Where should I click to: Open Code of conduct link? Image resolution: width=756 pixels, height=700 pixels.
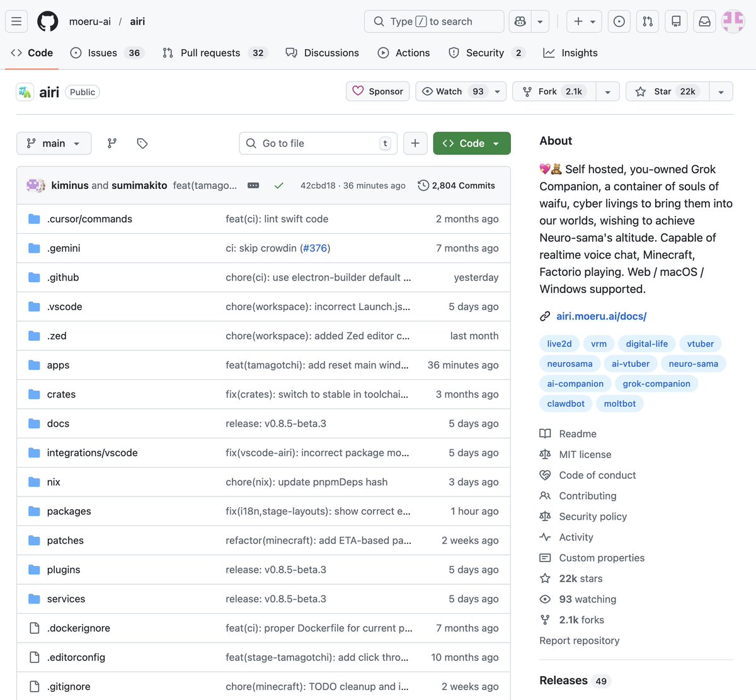click(x=588, y=475)
